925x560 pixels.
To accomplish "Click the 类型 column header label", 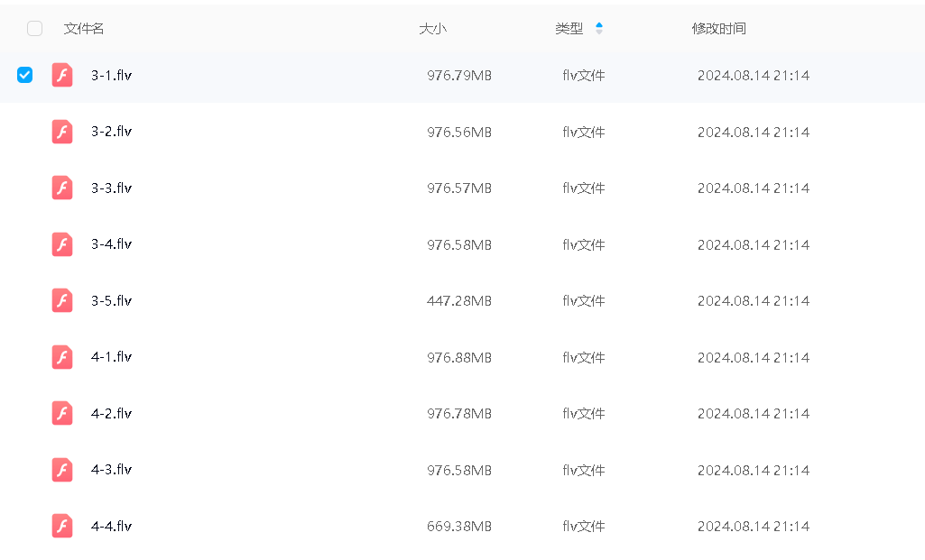I will point(569,29).
